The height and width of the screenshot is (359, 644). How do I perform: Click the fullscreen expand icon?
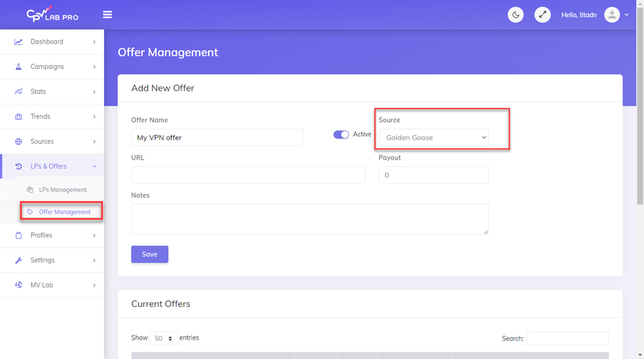pyautogui.click(x=543, y=15)
